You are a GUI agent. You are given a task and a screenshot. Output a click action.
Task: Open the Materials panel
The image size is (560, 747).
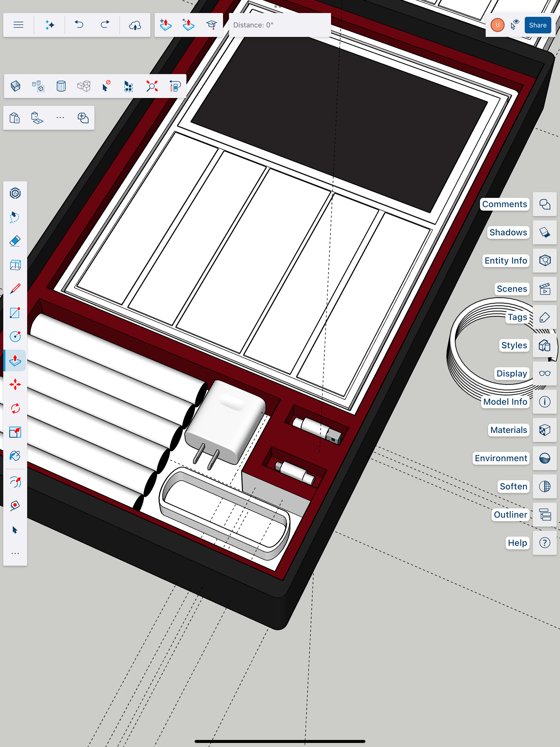click(545, 430)
